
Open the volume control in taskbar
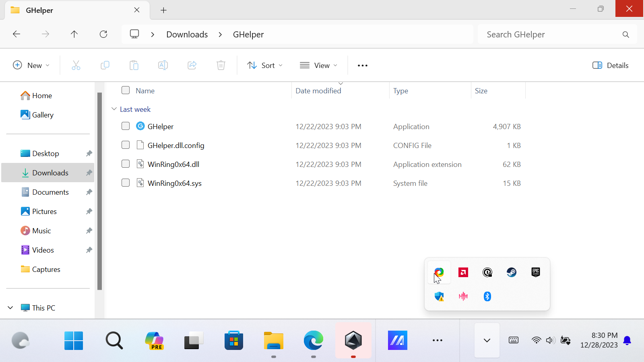pyautogui.click(x=550, y=341)
